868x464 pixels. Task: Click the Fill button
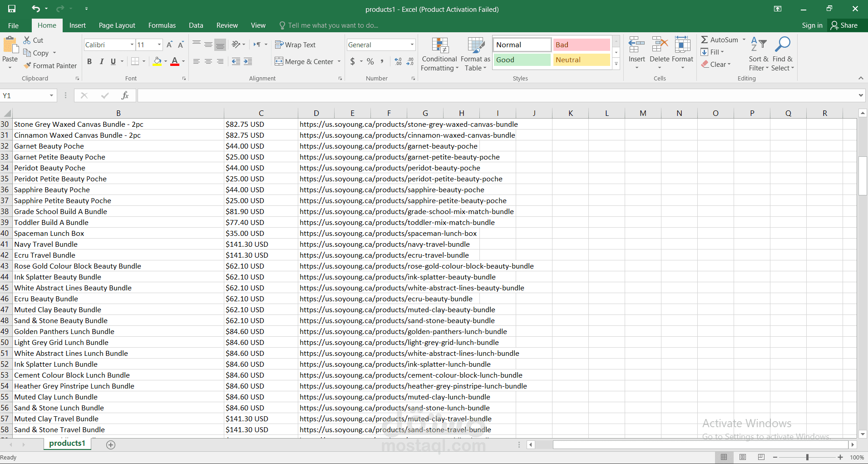712,52
